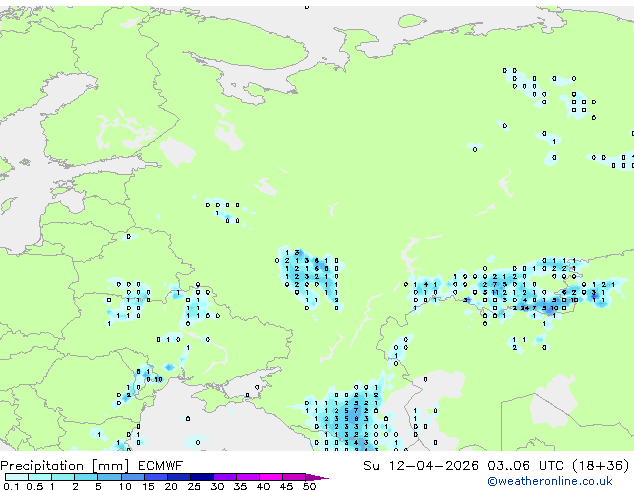
Task: Click the '35' legend scale value
Action: (x=240, y=486)
